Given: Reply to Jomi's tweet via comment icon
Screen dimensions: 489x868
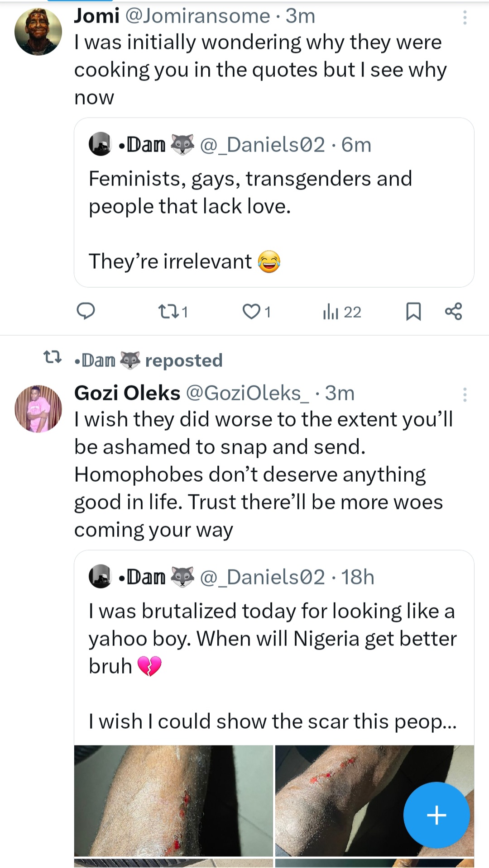Looking at the screenshot, I should [86, 312].
